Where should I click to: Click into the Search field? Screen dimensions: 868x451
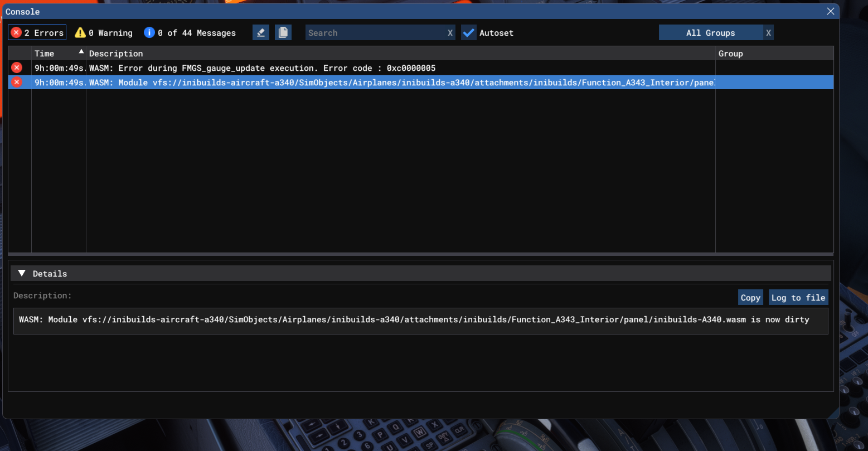(375, 33)
